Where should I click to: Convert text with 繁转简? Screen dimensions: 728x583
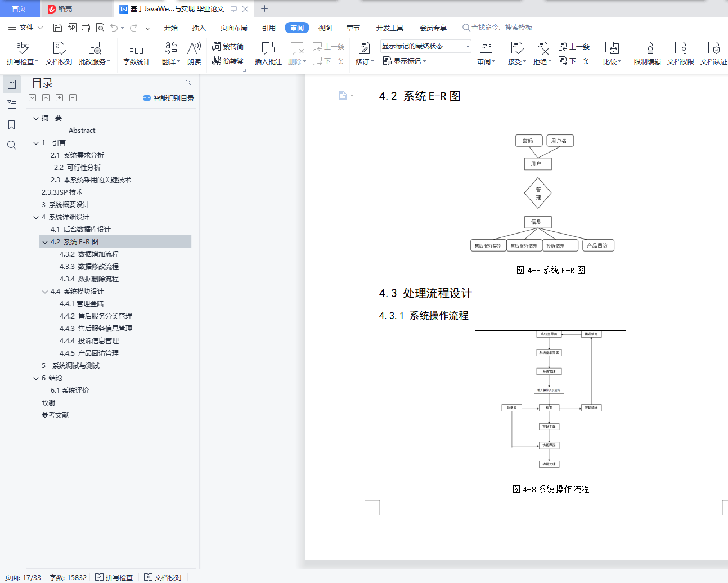pos(228,46)
